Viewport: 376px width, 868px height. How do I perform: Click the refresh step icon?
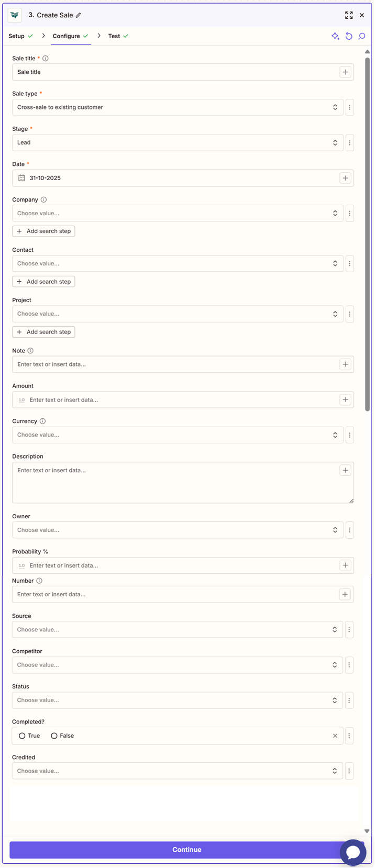click(349, 36)
